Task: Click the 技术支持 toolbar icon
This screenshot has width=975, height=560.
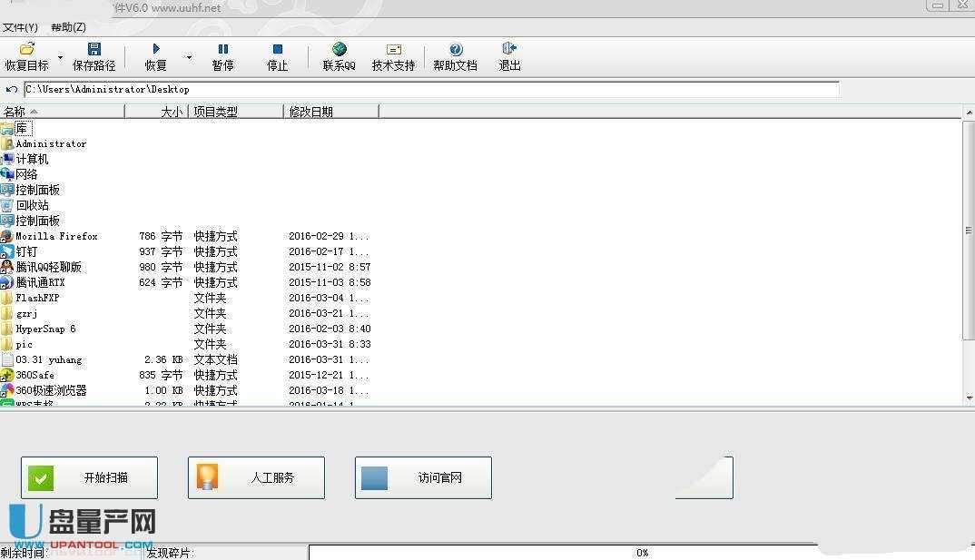Action: 393,49
